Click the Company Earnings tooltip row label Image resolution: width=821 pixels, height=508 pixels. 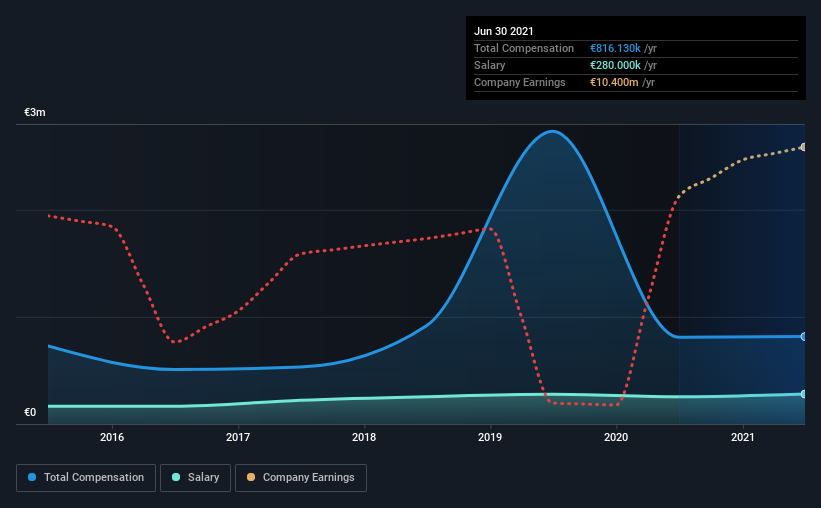(519, 82)
